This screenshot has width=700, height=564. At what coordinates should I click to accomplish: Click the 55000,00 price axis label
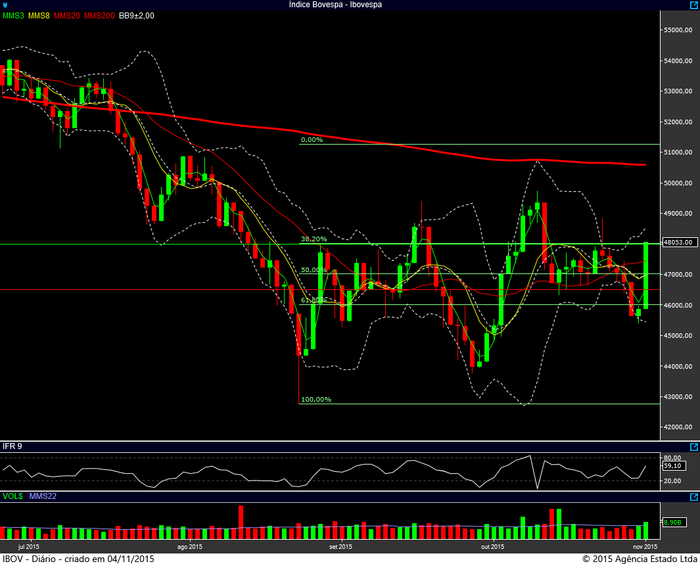[678, 30]
